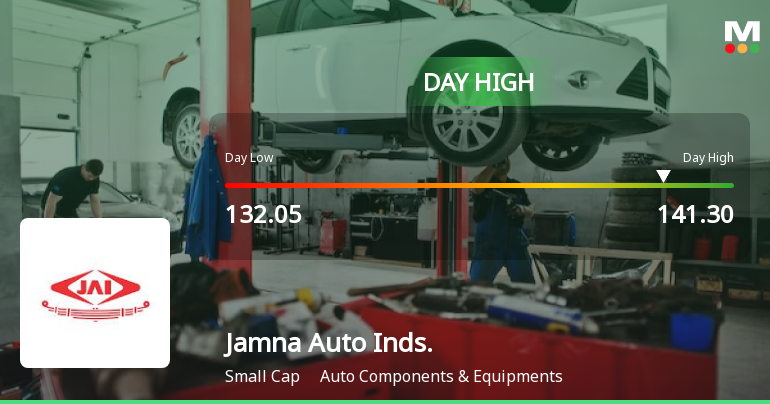
Task: Click the white triangle price marker
Action: (663, 176)
